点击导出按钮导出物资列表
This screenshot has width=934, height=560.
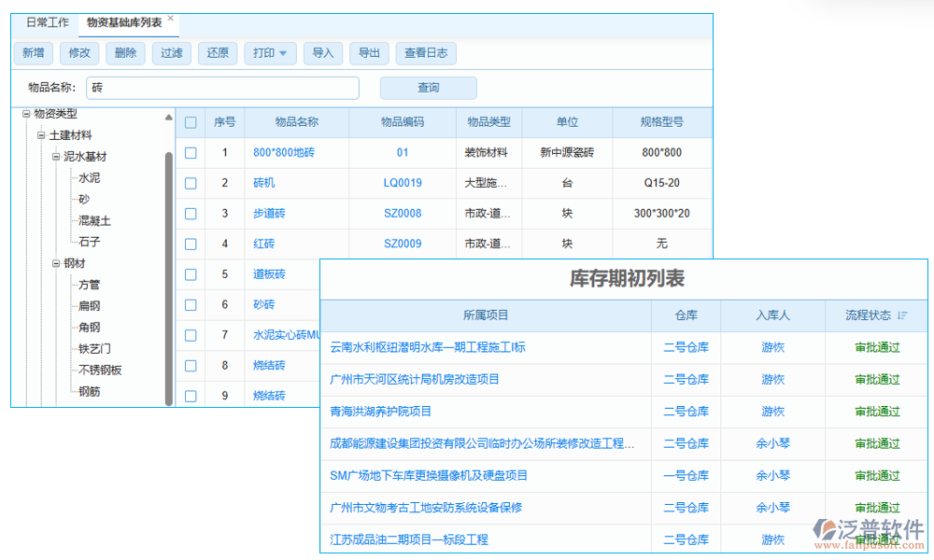tap(368, 53)
